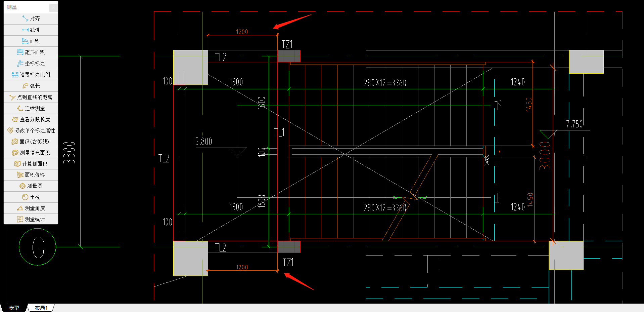Select the upper dark TZ1 column block
The width and height of the screenshot is (644, 312).
pyautogui.click(x=289, y=56)
